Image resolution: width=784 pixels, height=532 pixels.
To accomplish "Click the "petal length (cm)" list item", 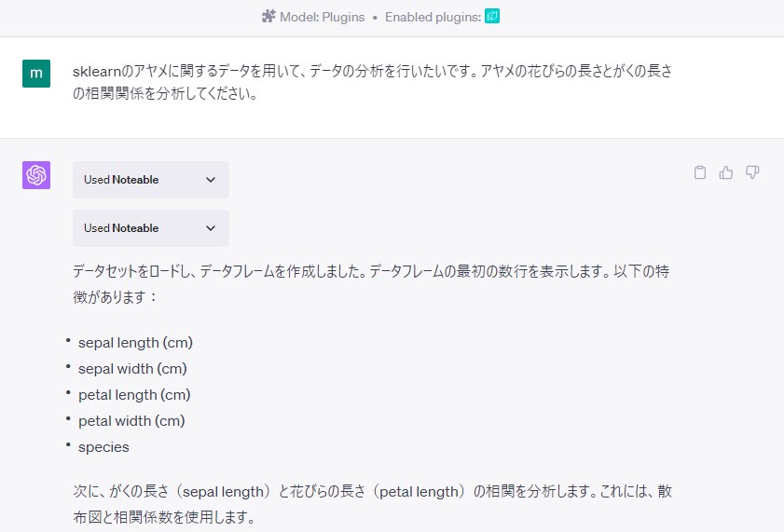I will (134, 395).
